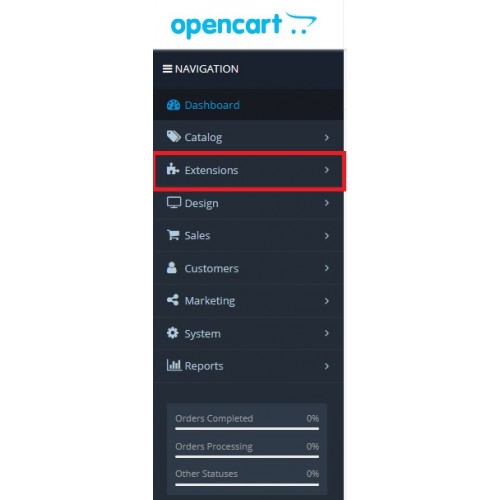Click the System gear icon
Screen dimensions: 500x500
172,333
